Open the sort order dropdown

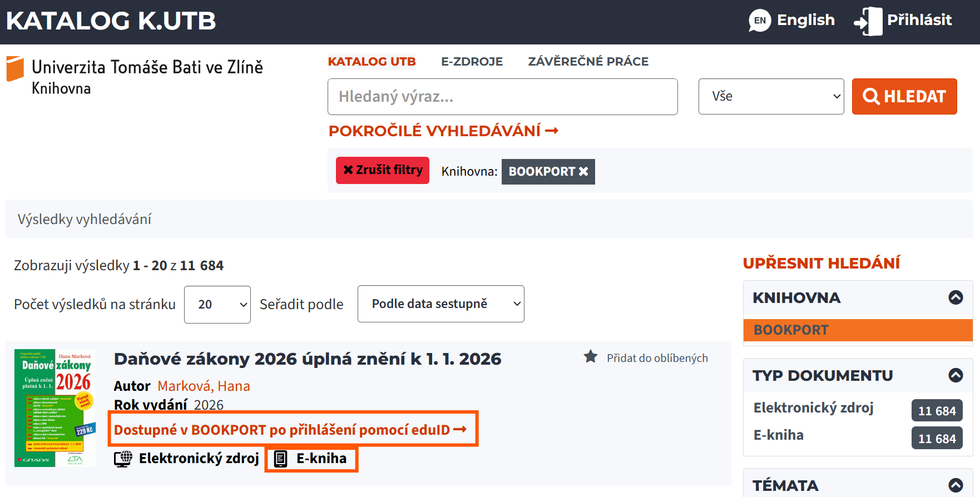tap(440, 304)
